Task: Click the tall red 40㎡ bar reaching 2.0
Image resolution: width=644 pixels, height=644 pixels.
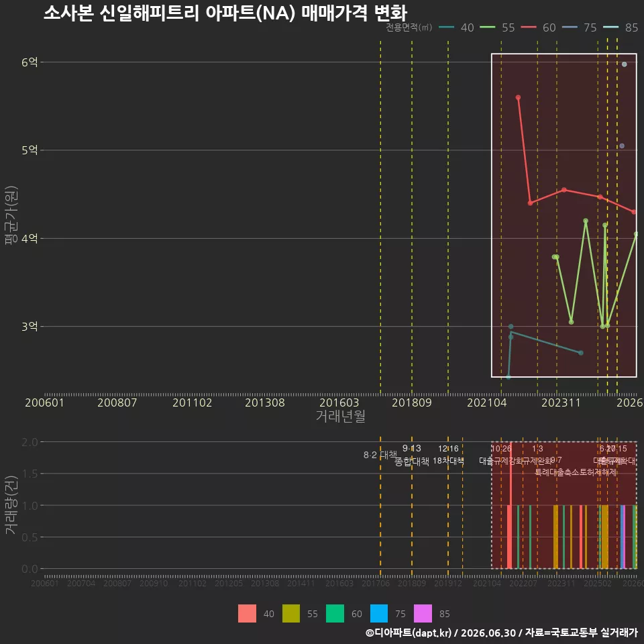Action: pyautogui.click(x=511, y=505)
